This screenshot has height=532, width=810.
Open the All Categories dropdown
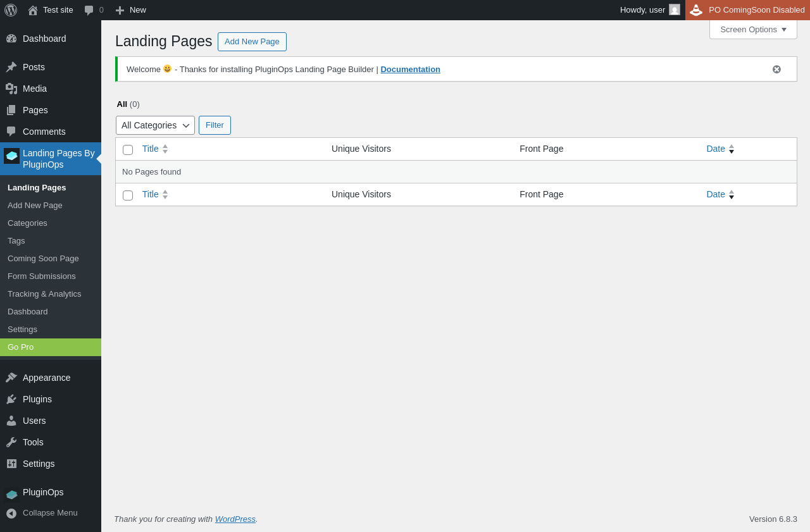155,125
